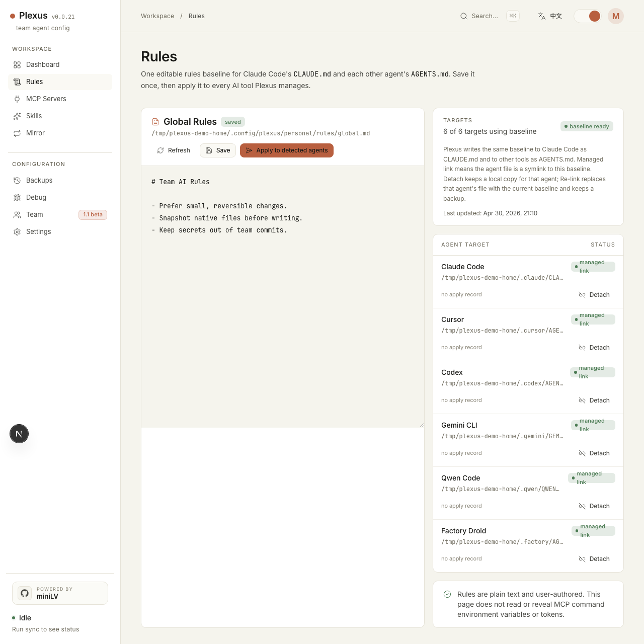Click the Qwen Code managed link badge

(x=592, y=478)
